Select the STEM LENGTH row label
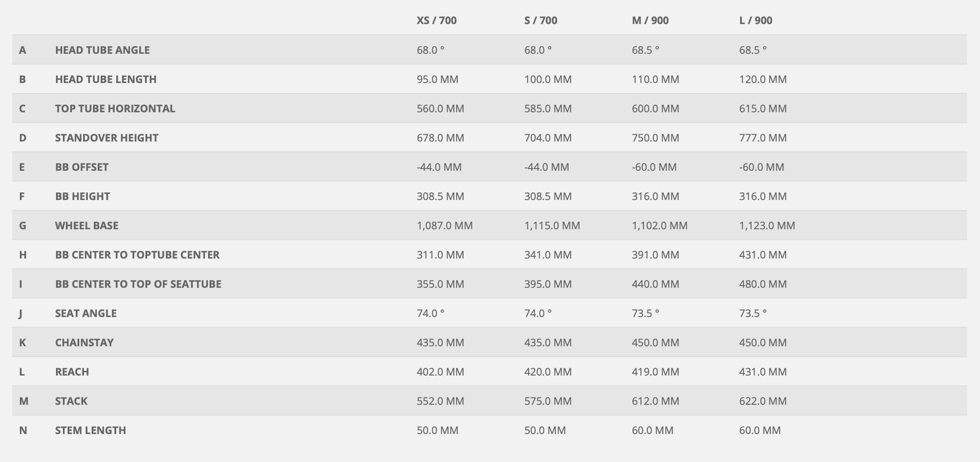This screenshot has width=980, height=462. point(90,430)
